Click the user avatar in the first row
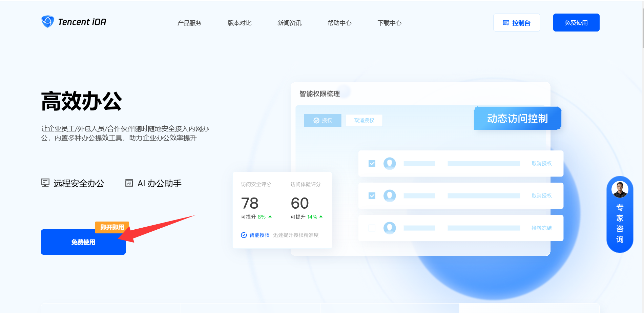This screenshot has height=313, width=644. (x=390, y=164)
